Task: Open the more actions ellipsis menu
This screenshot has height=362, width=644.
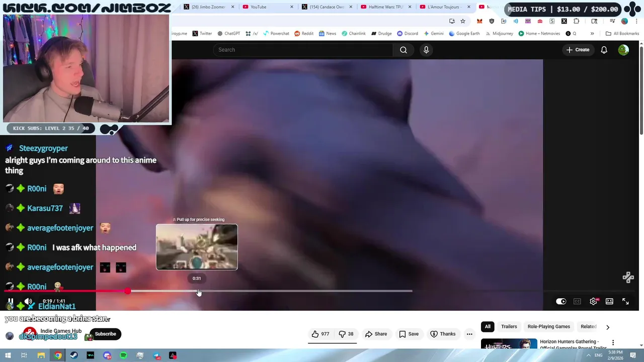Action: coord(469,334)
